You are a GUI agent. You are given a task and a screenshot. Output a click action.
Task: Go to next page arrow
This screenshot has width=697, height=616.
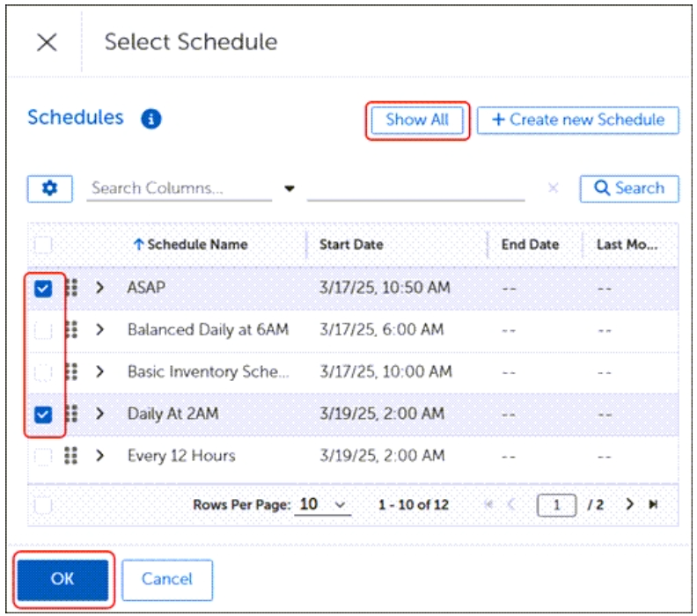click(629, 505)
